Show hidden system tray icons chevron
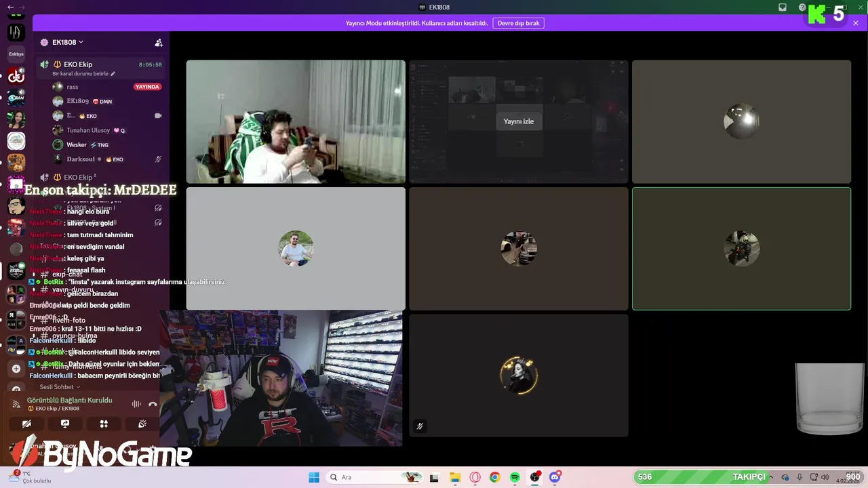Screen dimensions: 868x488 click(x=771, y=477)
